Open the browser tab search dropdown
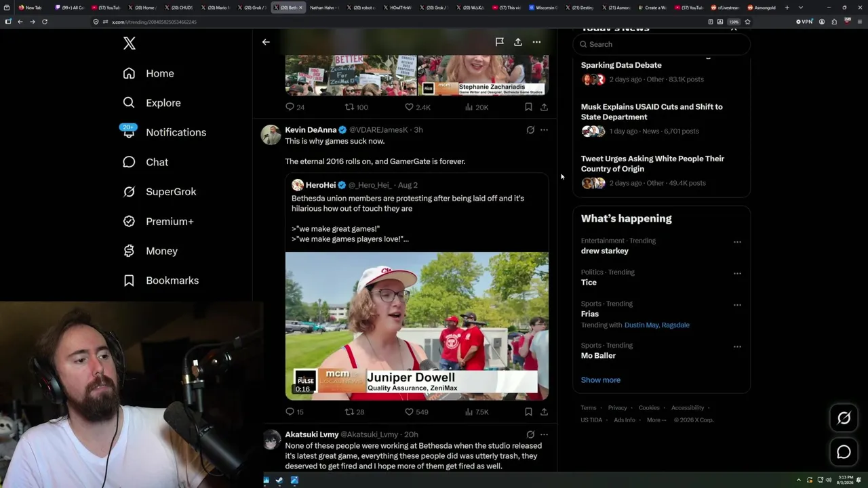The width and height of the screenshot is (868, 488). (801, 7)
